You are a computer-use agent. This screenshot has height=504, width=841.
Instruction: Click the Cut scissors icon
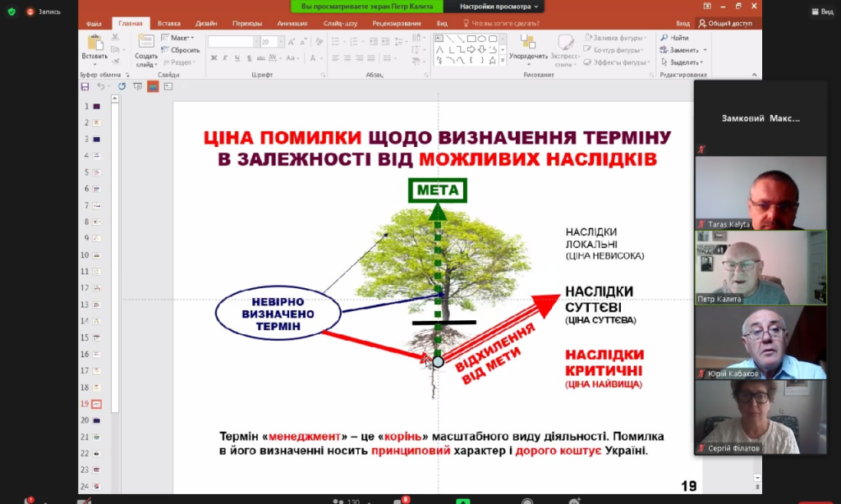click(115, 38)
